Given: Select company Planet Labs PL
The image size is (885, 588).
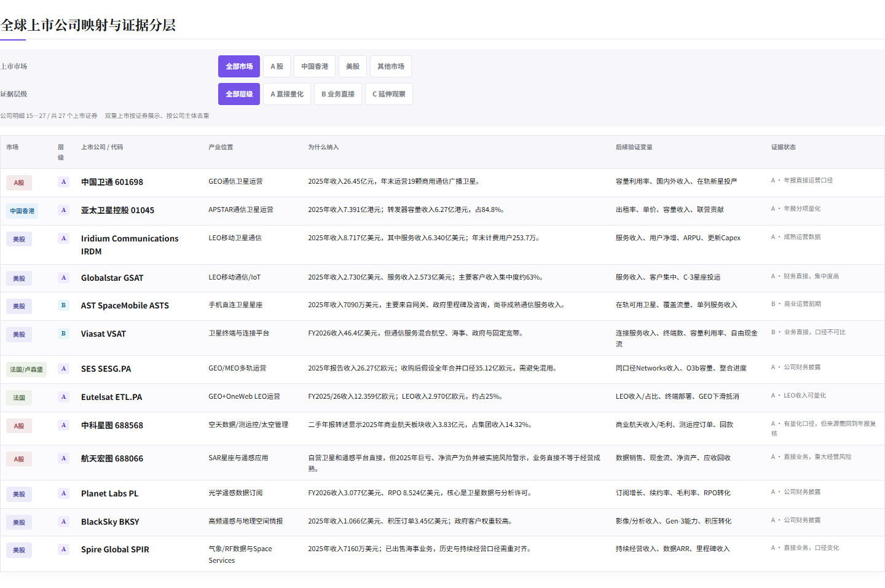Looking at the screenshot, I should (x=109, y=494).
